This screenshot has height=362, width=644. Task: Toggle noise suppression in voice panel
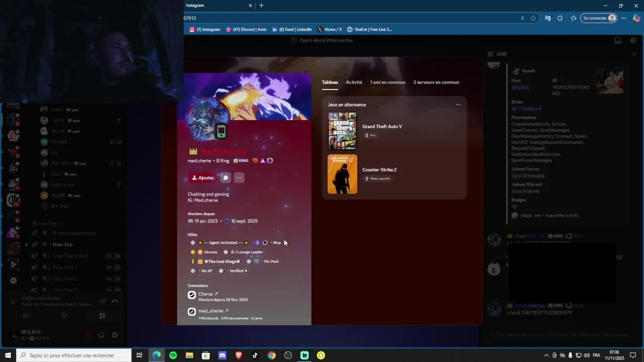point(102,301)
